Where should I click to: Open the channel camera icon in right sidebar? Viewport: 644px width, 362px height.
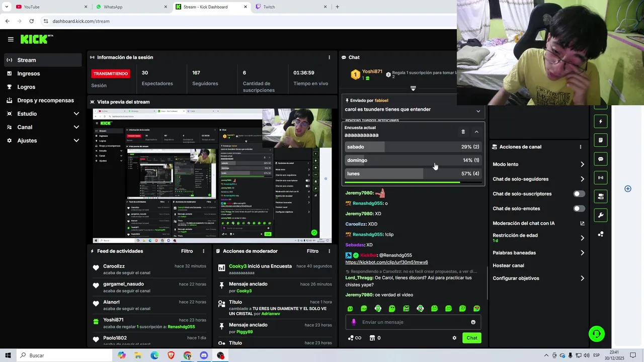tap(601, 197)
